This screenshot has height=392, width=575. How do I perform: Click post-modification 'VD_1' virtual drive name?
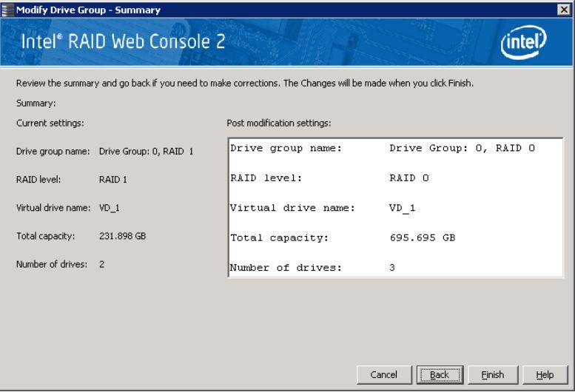pos(403,208)
